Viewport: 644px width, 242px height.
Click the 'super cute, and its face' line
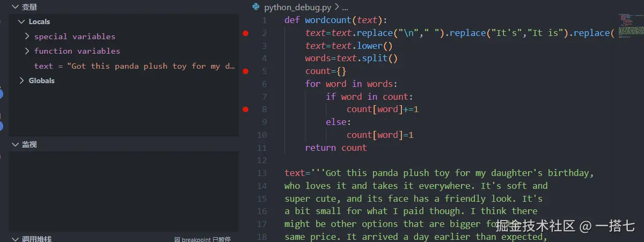point(413,199)
